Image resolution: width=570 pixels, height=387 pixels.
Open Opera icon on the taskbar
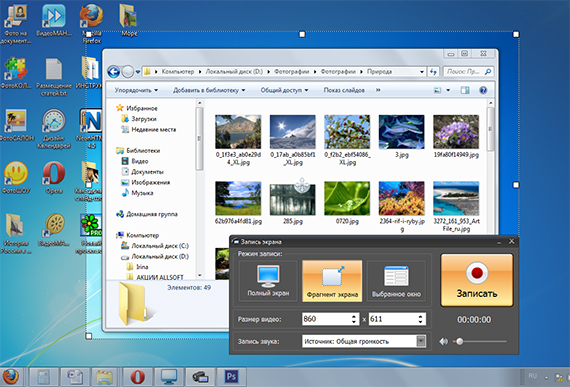tap(137, 377)
